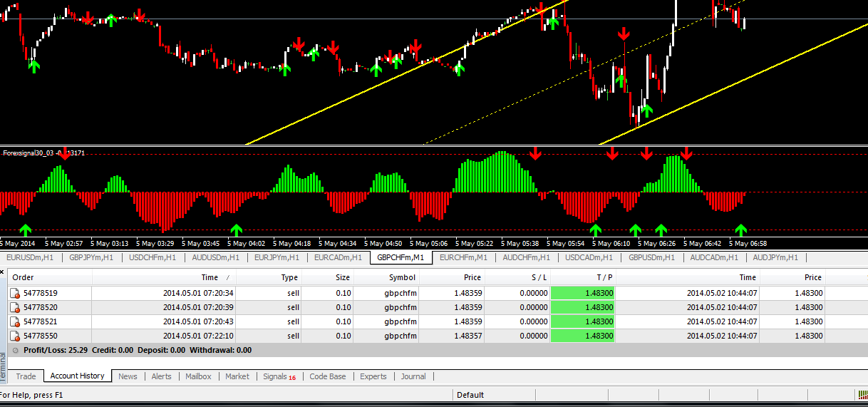Click the order icon beside 54778520

(14, 307)
